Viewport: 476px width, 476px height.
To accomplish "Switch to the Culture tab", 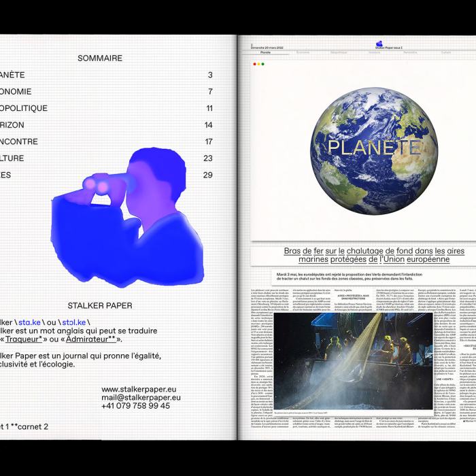I will pyautogui.click(x=446, y=52).
